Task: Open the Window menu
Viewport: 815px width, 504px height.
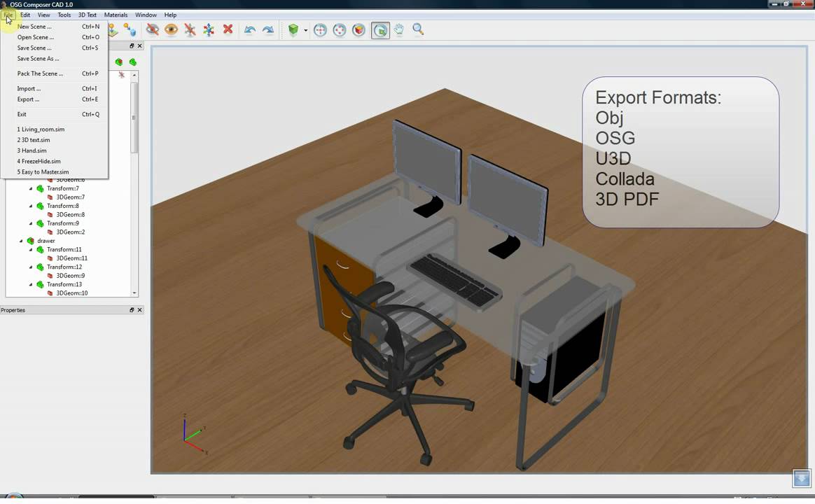Action: 146,15
